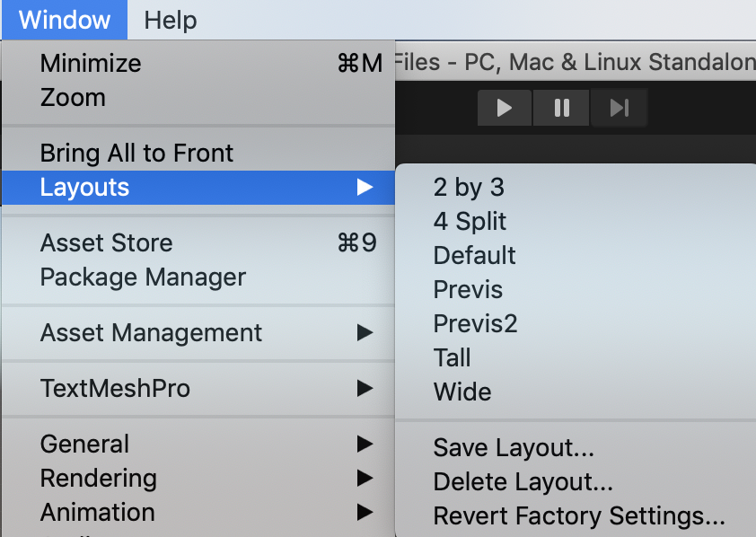Open the Asset Store window
756x537 pixels.
pyautogui.click(x=106, y=243)
